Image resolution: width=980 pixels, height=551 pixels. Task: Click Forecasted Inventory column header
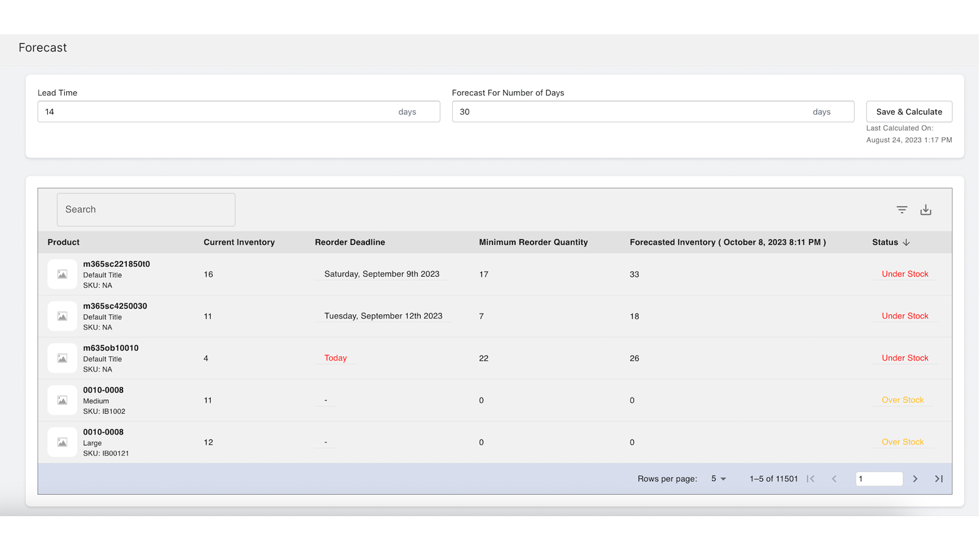pyautogui.click(x=728, y=242)
